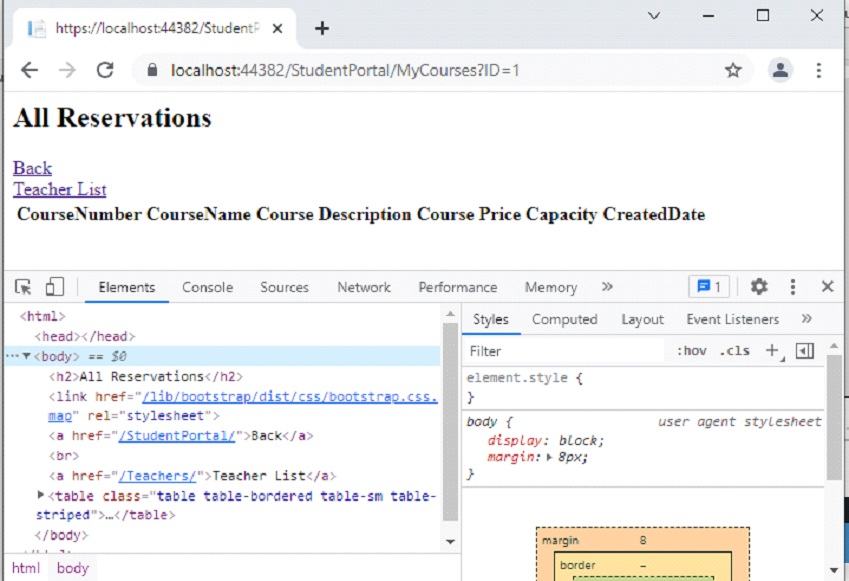The image size is (849, 581).
Task: Click the CreatedDate column header
Action: [654, 214]
